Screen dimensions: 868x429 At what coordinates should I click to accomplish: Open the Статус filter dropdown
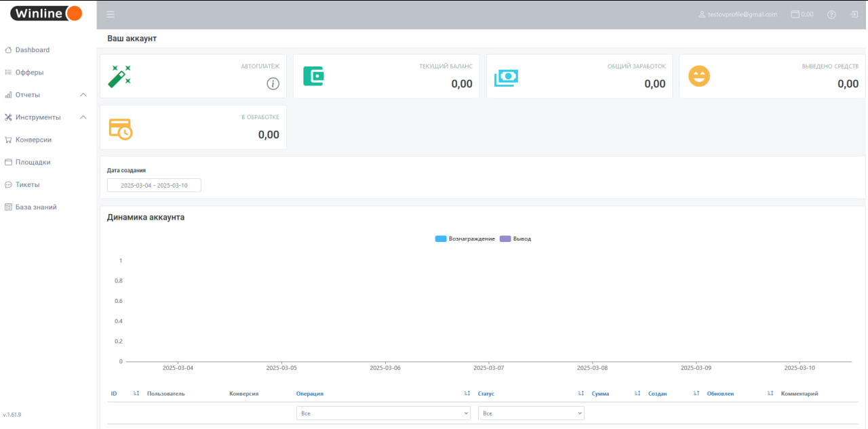[531, 413]
